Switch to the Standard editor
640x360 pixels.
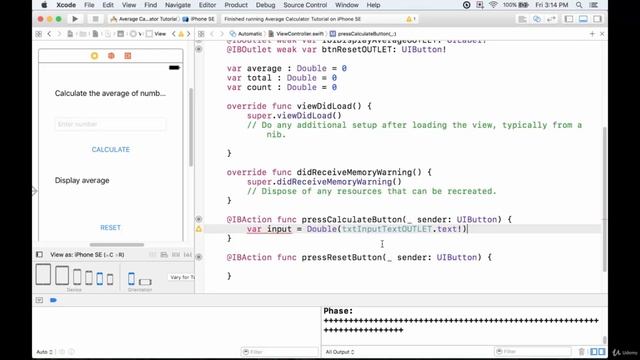click(522, 19)
